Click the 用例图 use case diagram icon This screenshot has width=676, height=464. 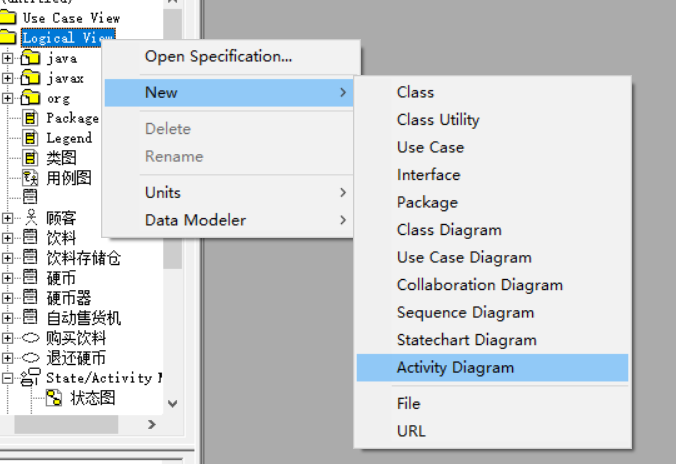tap(30, 178)
